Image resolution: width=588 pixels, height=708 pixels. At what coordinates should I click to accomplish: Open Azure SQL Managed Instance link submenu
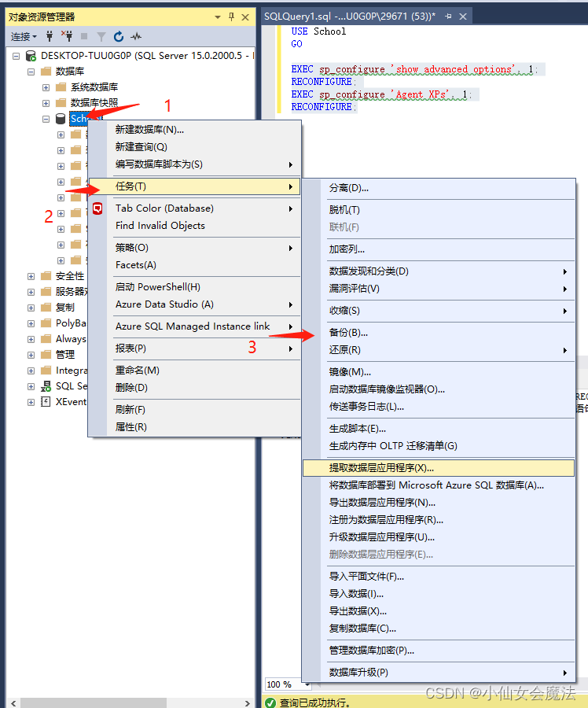pos(195,326)
